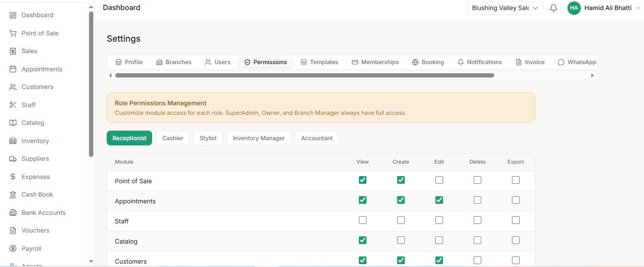Open the Invoice settings tab

pos(530,62)
